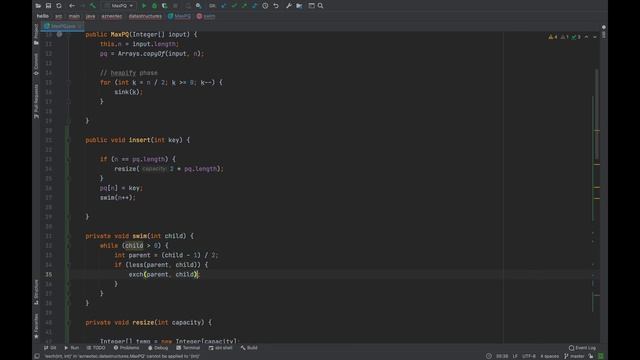Click the warnings count inspection widget

click(564, 37)
